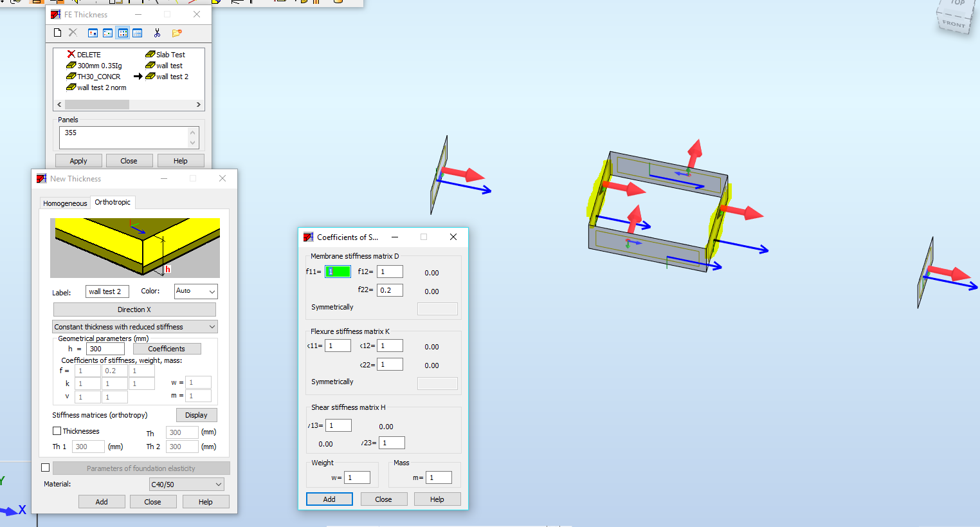Select the Delete icon in FE Thickness toolbar

[73, 32]
